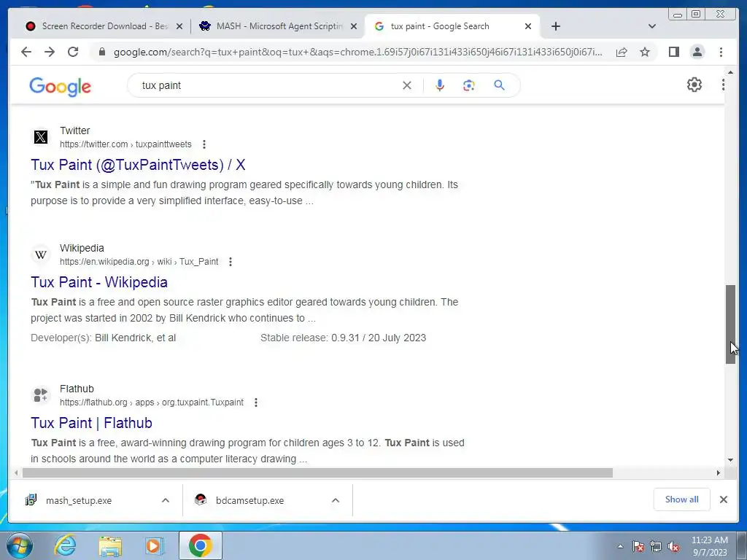Image resolution: width=747 pixels, height=560 pixels.
Task: Open Windows Media Player from taskbar
Action: point(154,545)
